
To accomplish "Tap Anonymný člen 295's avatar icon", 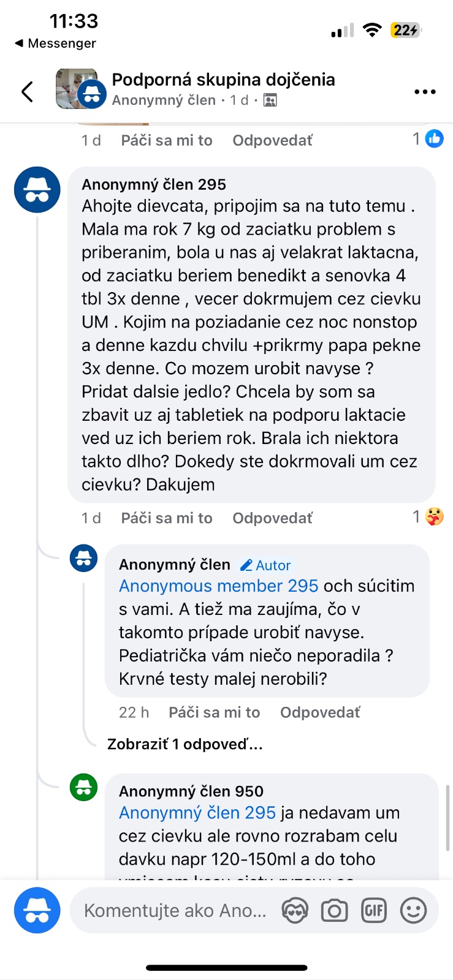I will tap(37, 190).
